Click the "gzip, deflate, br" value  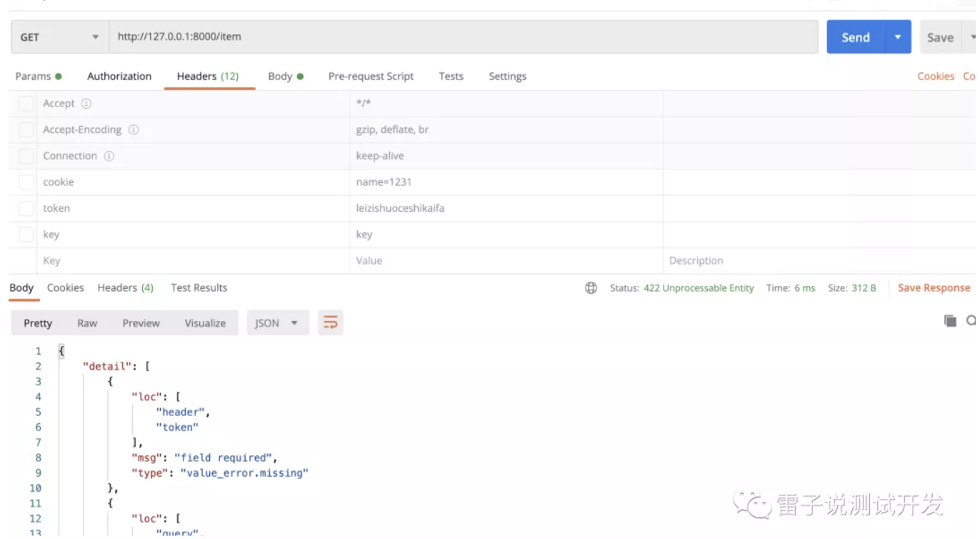[392, 130]
